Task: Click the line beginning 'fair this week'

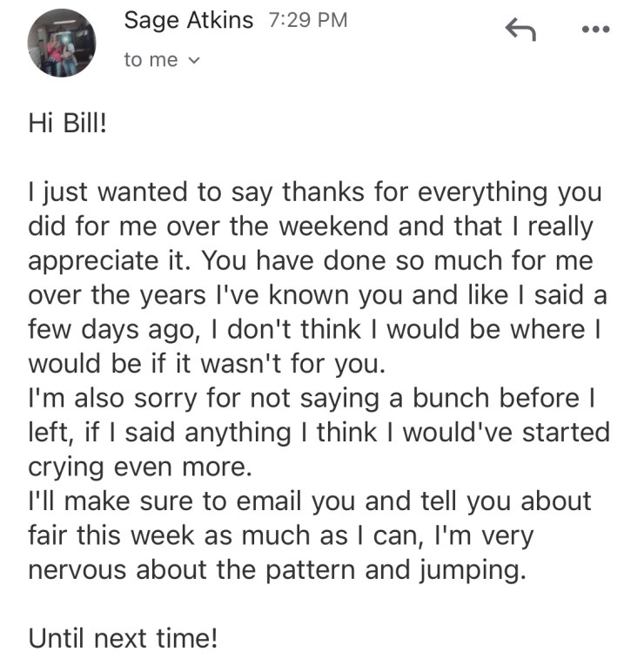Action: 280,535
